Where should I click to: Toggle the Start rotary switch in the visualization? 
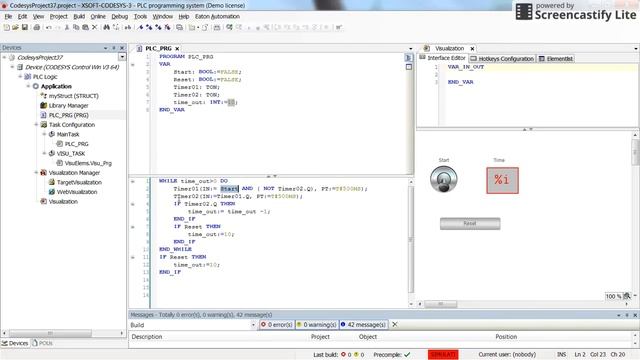pyautogui.click(x=444, y=179)
